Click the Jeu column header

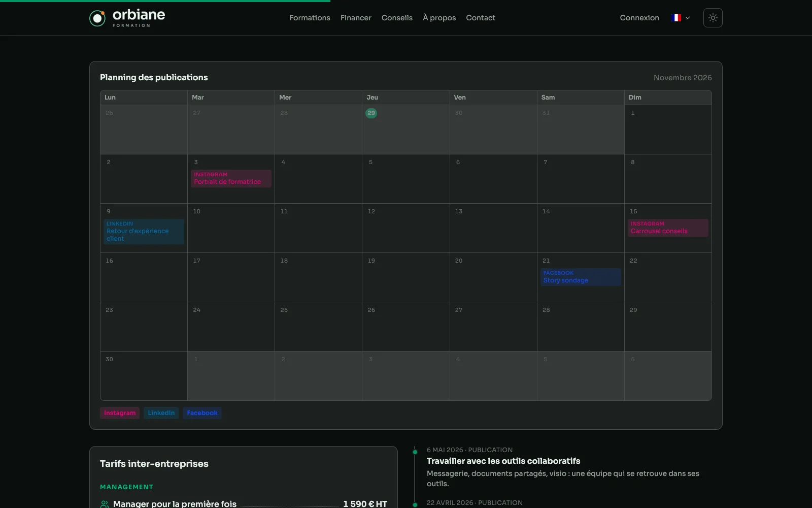(x=405, y=98)
